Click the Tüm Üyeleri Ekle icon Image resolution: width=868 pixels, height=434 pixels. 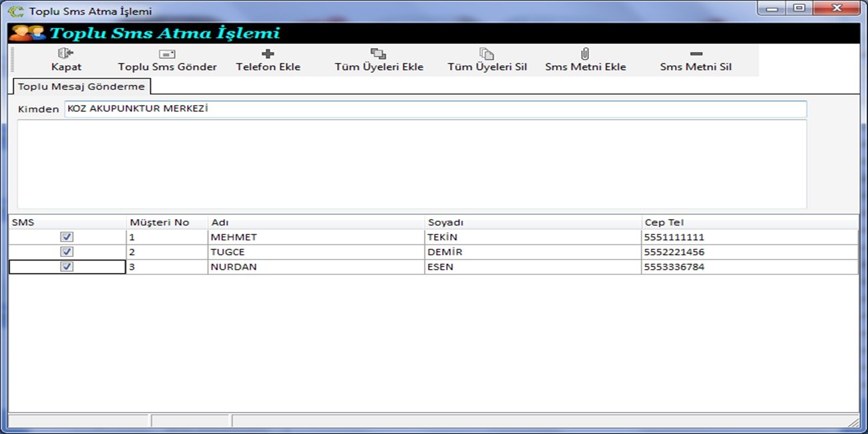coord(379,54)
